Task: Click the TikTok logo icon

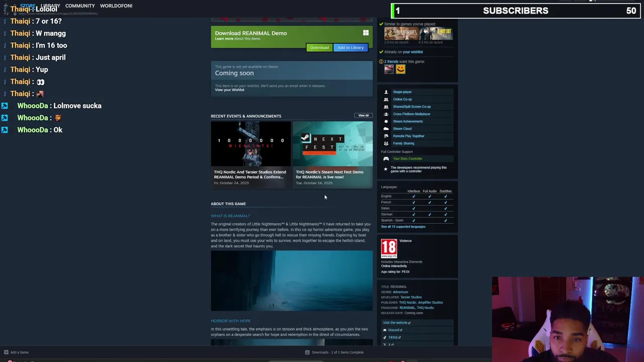Action: pyautogui.click(x=385, y=337)
